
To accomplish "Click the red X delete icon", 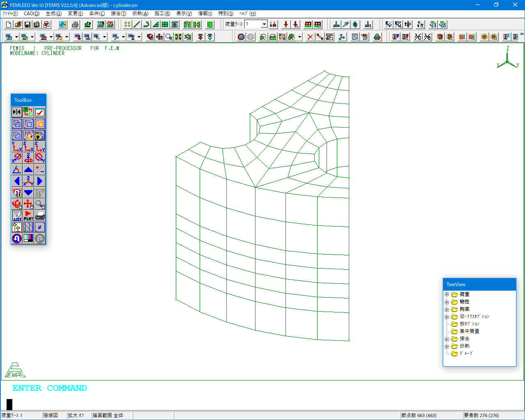I will click(x=310, y=37).
